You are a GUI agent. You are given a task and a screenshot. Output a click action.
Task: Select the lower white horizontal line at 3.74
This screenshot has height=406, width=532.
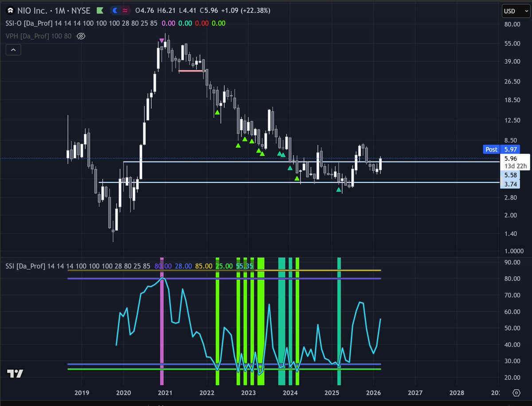tap(299, 182)
